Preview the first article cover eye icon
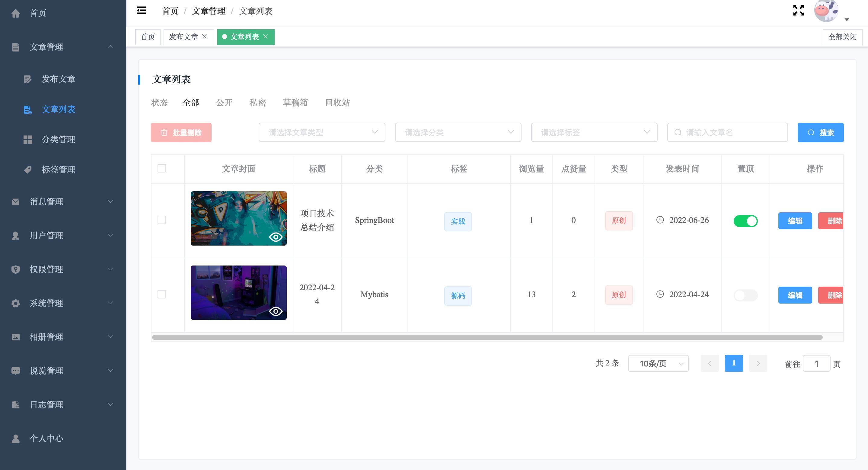Viewport: 868px width, 470px height. (x=276, y=237)
